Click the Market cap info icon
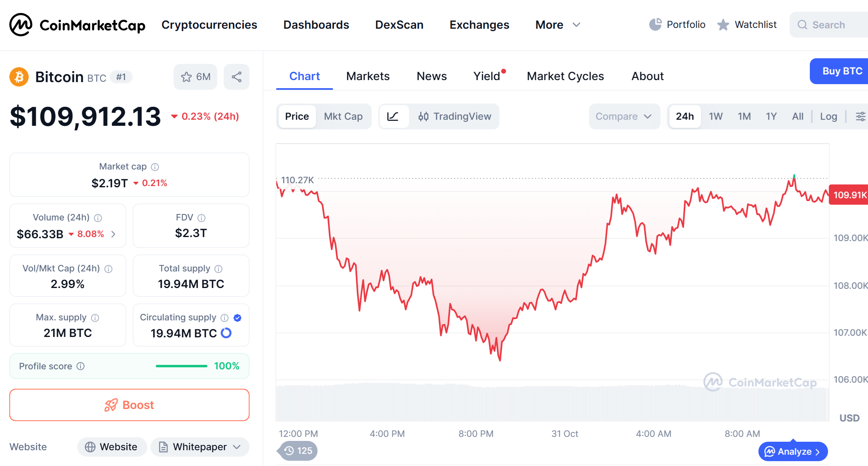868x466 pixels. pyautogui.click(x=155, y=167)
